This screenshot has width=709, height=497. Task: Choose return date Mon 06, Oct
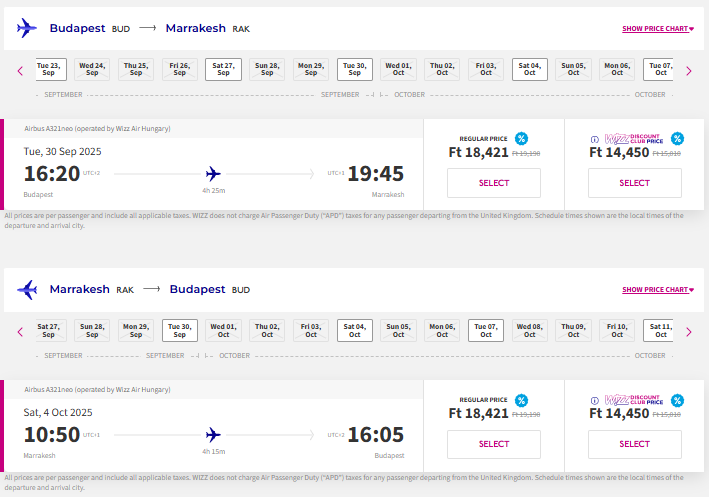pos(442,331)
